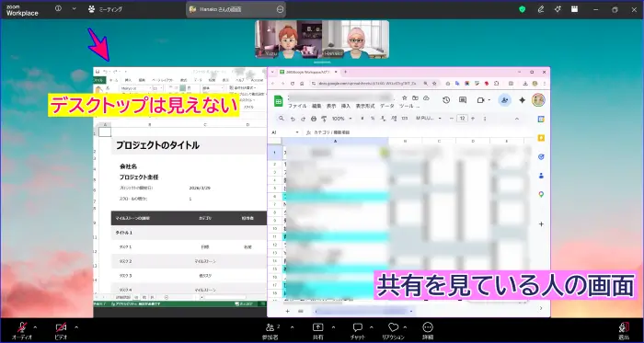Click cloud save status icon in Sheets
The height and width of the screenshot is (343, 644).
[426, 98]
